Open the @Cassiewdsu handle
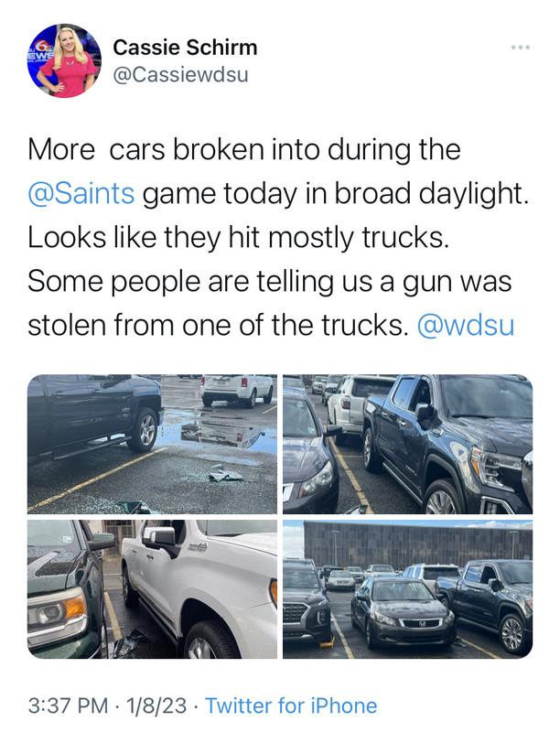This screenshot has height=732, width=560. point(180,75)
